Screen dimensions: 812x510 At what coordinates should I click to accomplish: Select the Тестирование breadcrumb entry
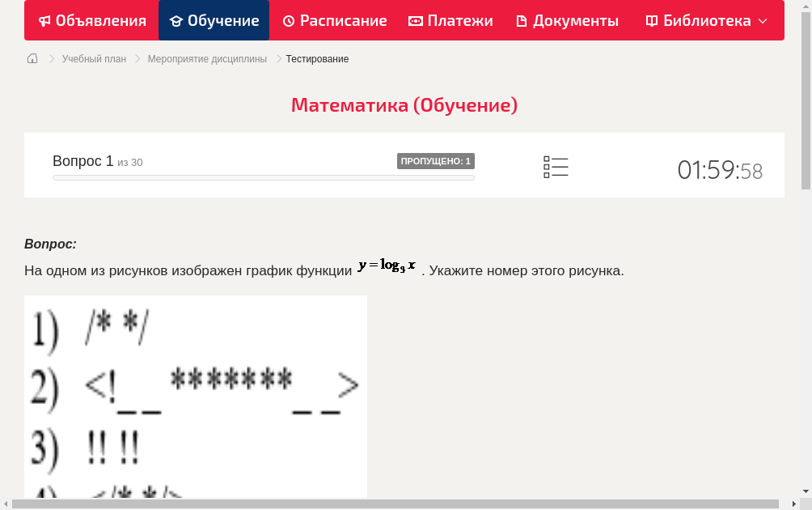pyautogui.click(x=316, y=58)
